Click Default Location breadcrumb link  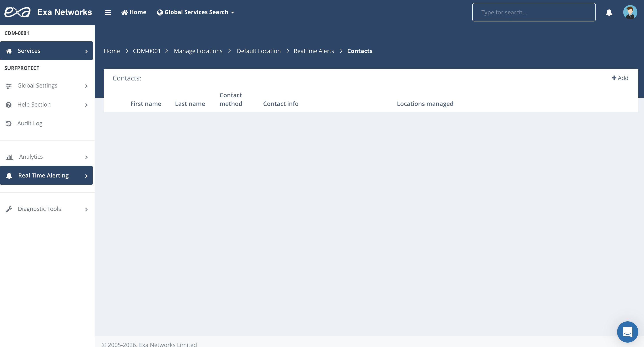coord(258,51)
